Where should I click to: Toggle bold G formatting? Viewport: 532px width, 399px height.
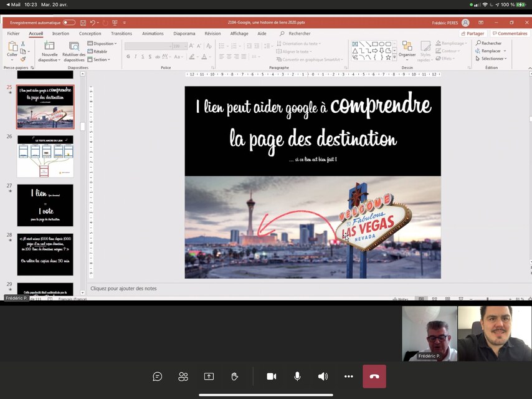pyautogui.click(x=128, y=57)
